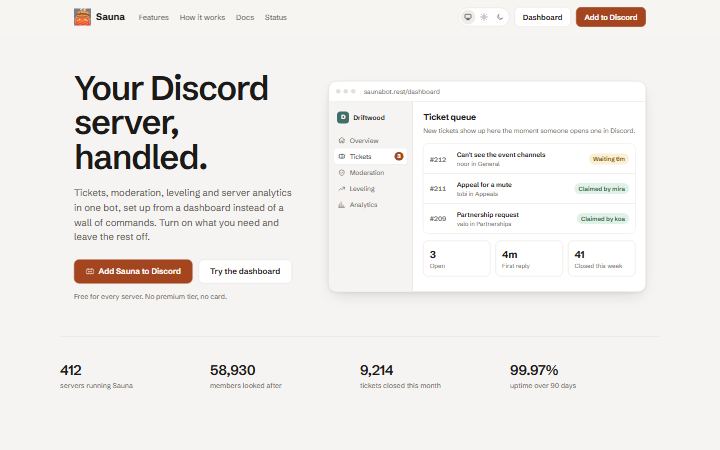Select Leveling in the sidebar

tap(370, 189)
